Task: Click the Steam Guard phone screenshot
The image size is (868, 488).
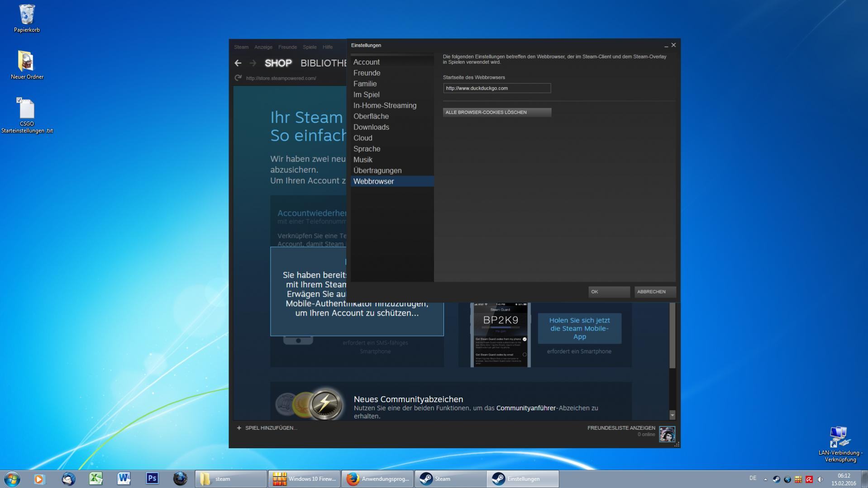Action: pos(501,335)
